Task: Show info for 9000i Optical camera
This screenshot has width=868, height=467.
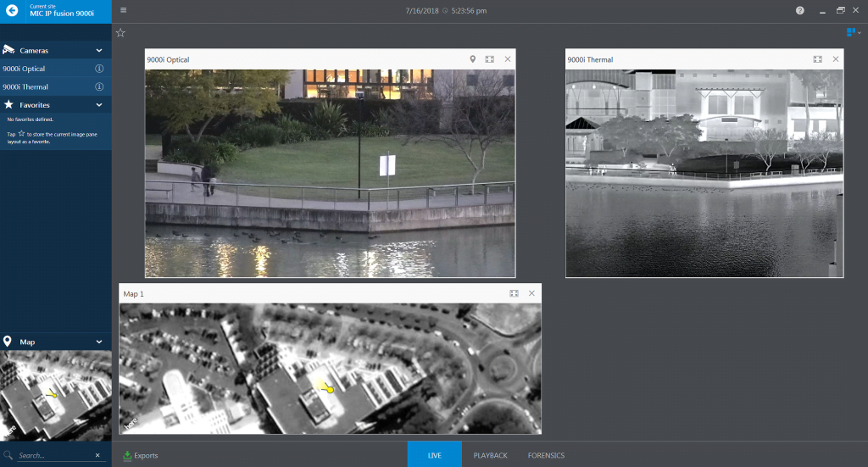Action: [x=99, y=69]
